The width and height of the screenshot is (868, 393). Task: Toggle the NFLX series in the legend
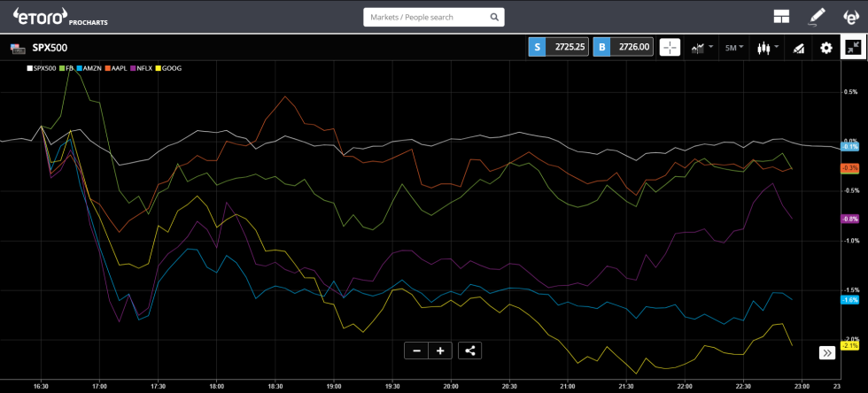143,68
